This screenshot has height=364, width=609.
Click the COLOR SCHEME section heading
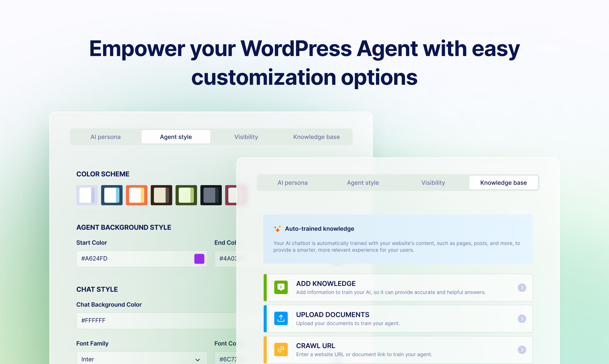click(103, 174)
